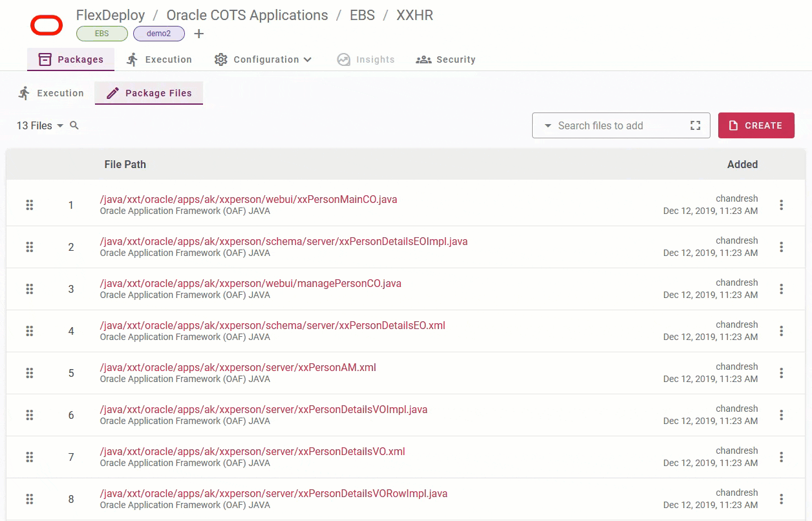Open the Insights tab
This screenshot has width=812, height=521.
(366, 59)
